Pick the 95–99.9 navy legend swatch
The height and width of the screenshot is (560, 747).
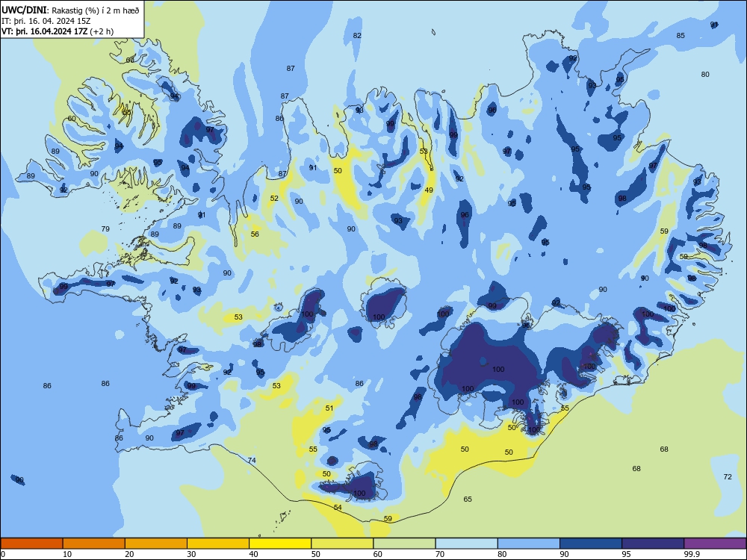point(653,544)
